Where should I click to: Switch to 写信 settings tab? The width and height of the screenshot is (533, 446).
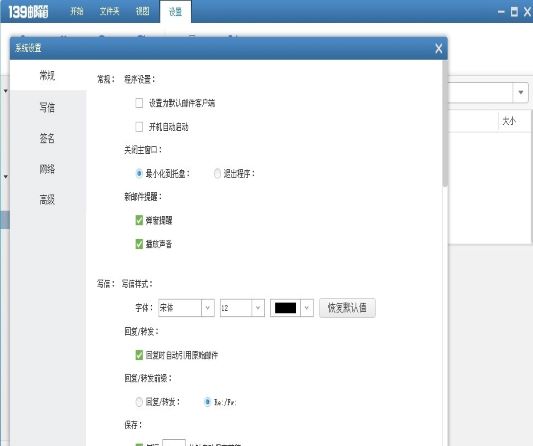[x=47, y=108]
